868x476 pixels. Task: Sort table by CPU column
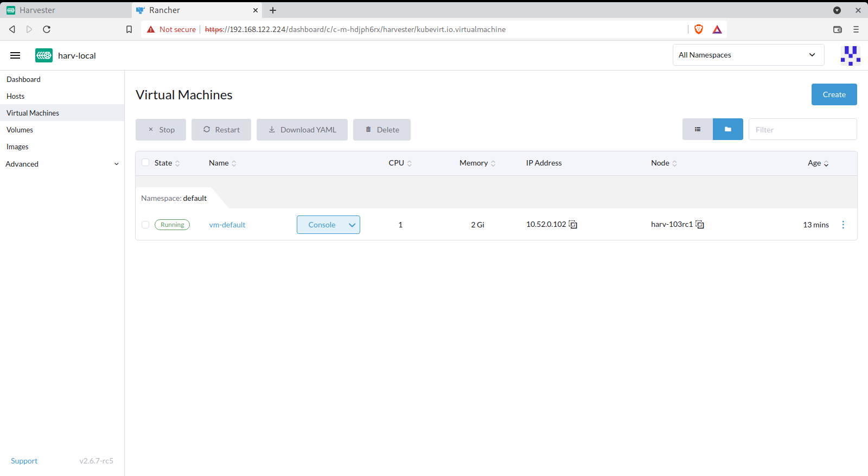pos(400,163)
